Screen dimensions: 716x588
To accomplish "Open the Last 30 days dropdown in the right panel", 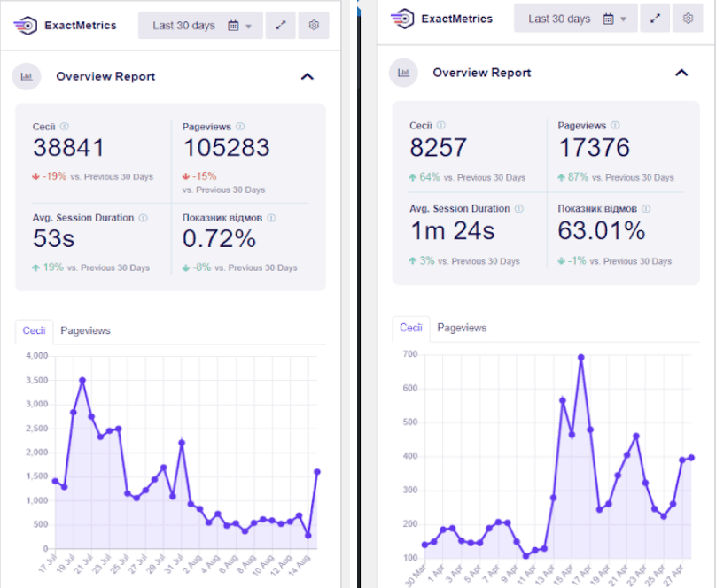I will pyautogui.click(x=576, y=19).
